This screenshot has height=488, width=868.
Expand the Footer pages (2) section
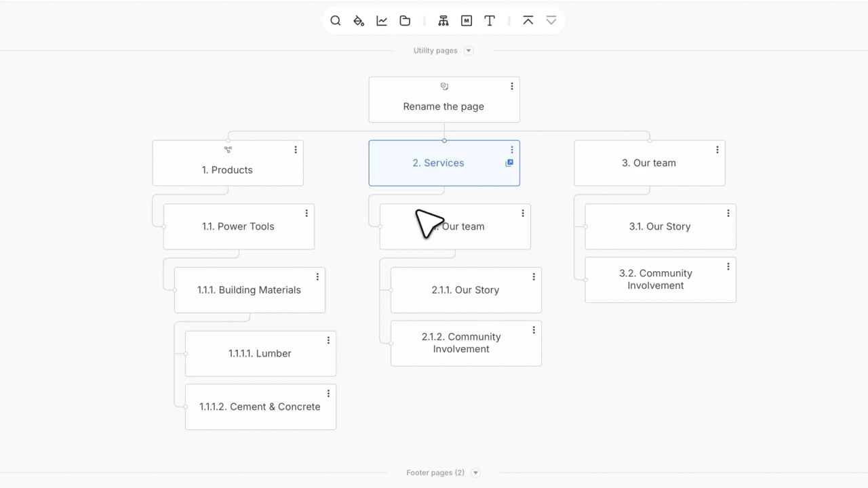(475, 472)
